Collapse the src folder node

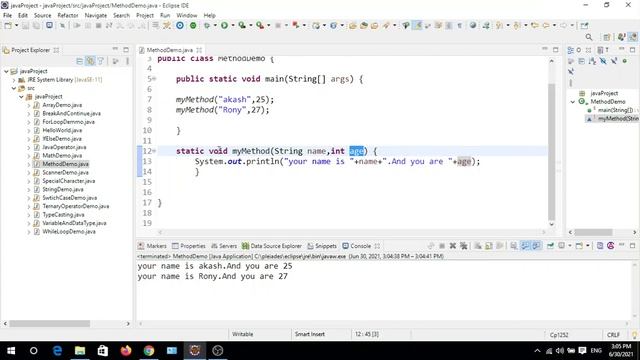(x=14, y=88)
